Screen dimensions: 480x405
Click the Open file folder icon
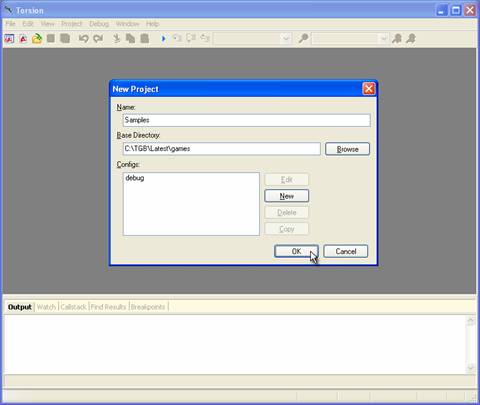[x=37, y=39]
